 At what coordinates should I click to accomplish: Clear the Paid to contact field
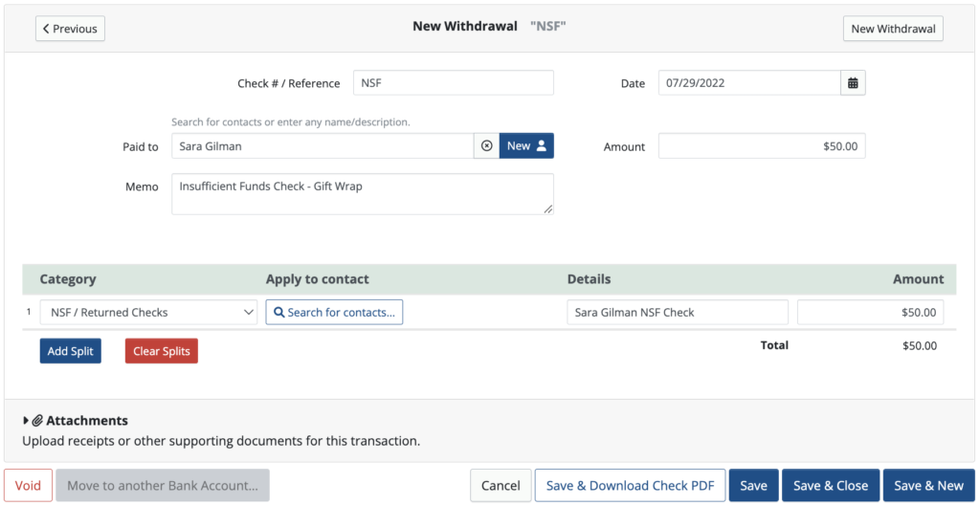pos(486,146)
